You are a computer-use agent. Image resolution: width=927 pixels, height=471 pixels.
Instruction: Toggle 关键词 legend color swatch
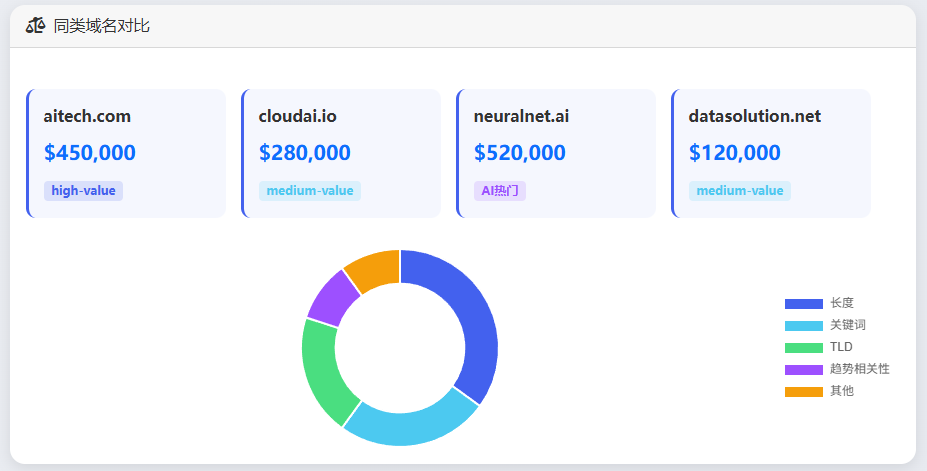803,326
